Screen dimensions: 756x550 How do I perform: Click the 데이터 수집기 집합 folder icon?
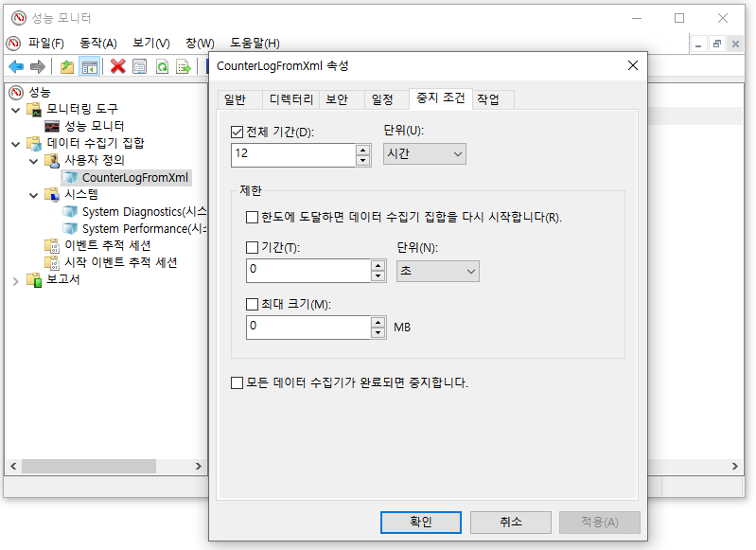34,143
